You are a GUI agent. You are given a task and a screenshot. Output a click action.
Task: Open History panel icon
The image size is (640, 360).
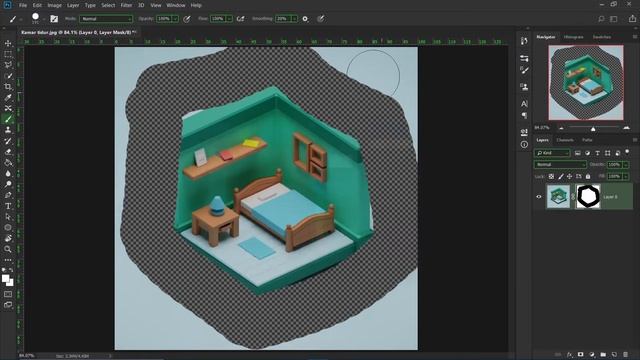524,41
